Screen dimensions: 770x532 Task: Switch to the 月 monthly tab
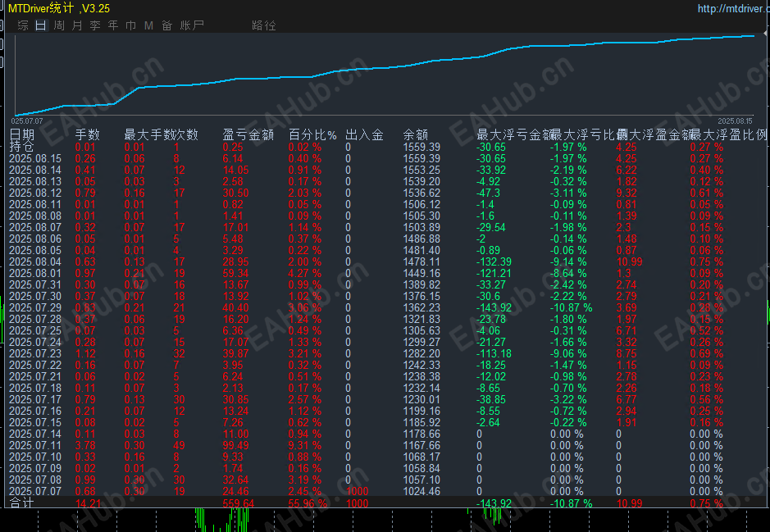pyautogui.click(x=77, y=25)
